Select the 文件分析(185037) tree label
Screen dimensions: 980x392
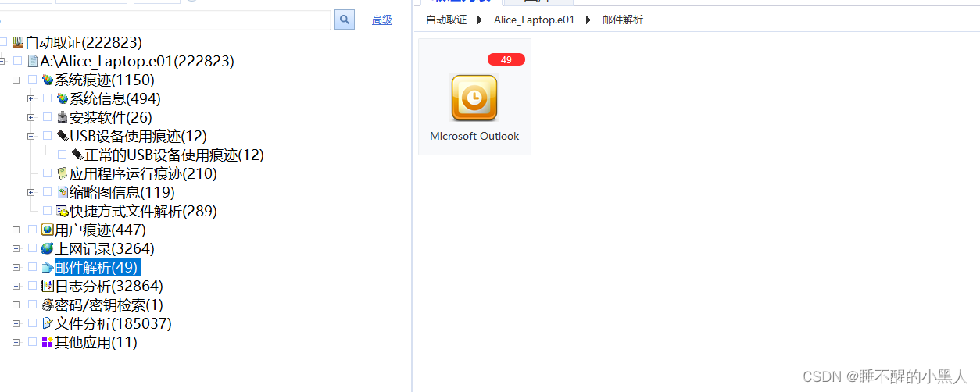[113, 323]
